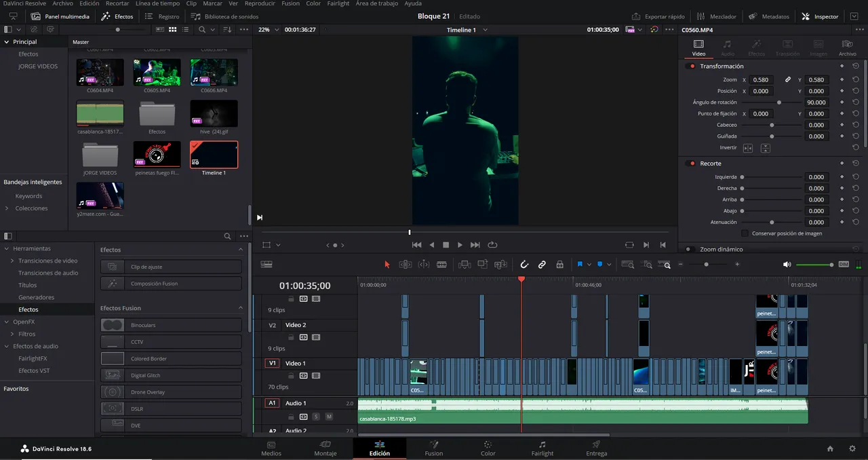Viewport: 868px width, 460px height.
Task: Expand the OpenFX category
Action: [x=7, y=322]
